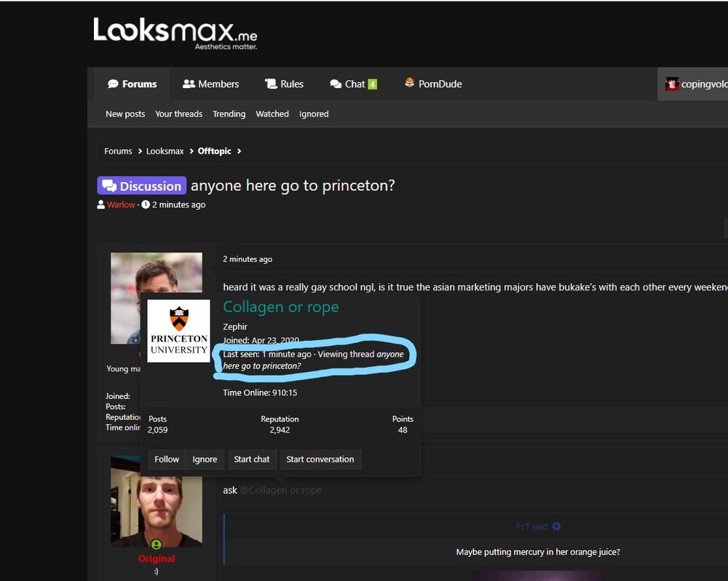
Task: Click the first post's '2 minutes ago' timestamp
Action: coord(248,259)
